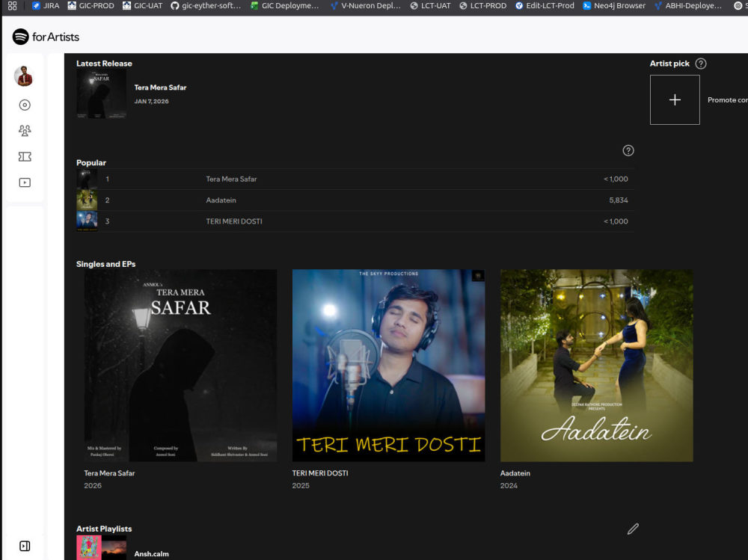Open the gic-eyther-soft GitHub bookmark
This screenshot has height=560, width=748.
click(206, 6)
